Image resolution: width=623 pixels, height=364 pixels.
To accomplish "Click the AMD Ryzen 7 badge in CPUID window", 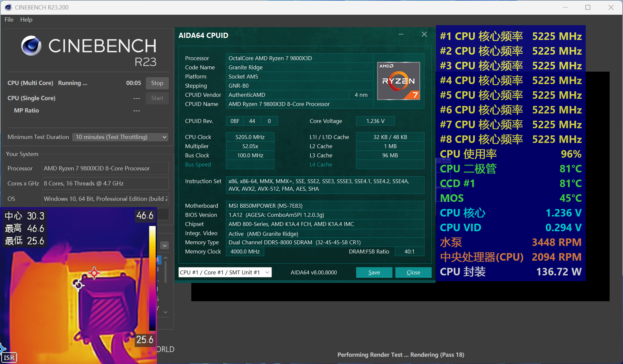I will pyautogui.click(x=398, y=81).
